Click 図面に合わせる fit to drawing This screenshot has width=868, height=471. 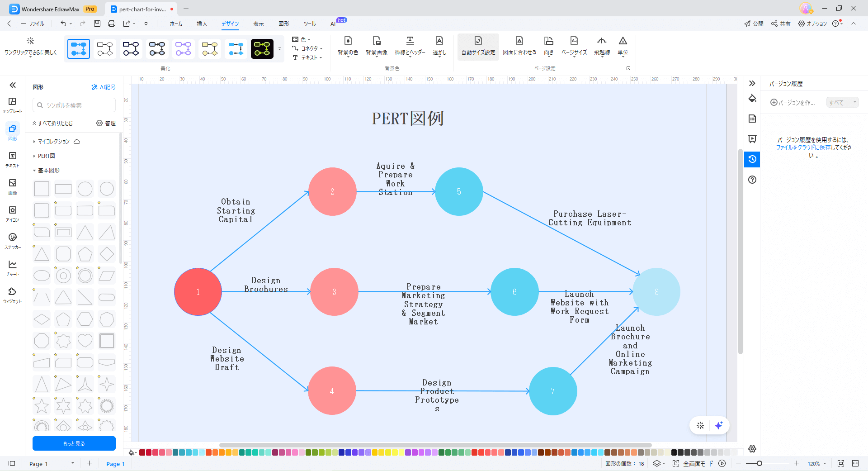click(x=519, y=46)
